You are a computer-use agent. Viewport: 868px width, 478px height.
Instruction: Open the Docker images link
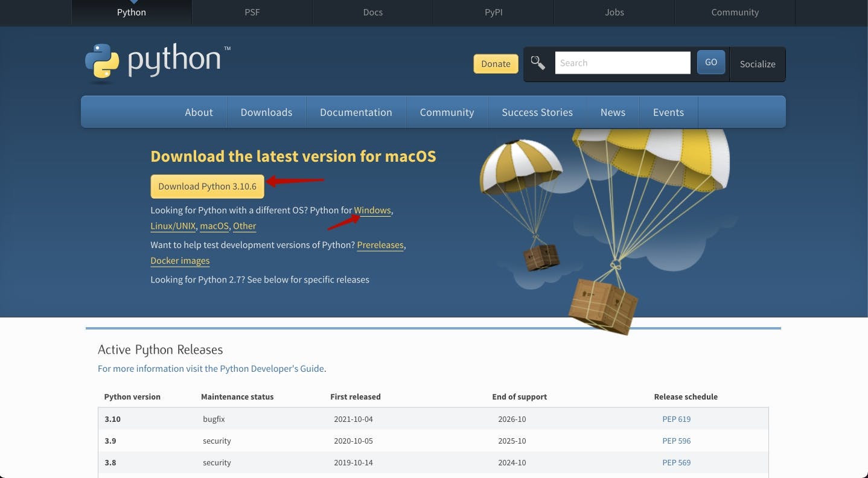pos(180,261)
